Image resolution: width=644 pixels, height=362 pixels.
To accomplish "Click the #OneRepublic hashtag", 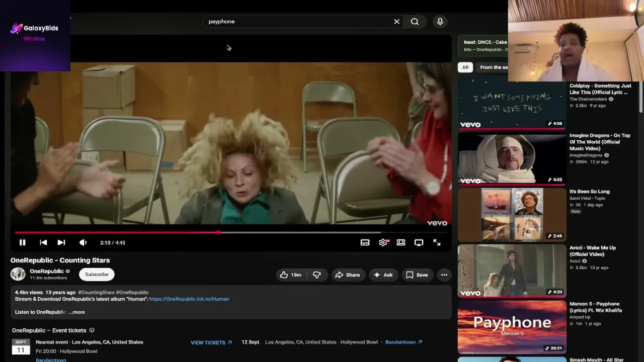I will (x=132, y=292).
